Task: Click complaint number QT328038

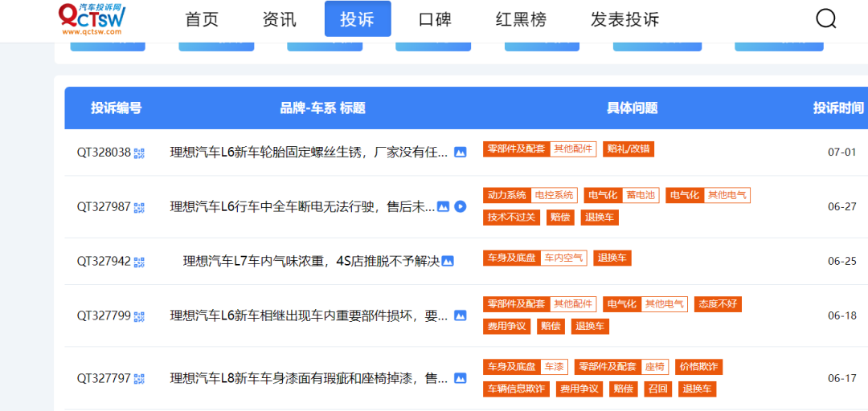Action: (x=104, y=153)
